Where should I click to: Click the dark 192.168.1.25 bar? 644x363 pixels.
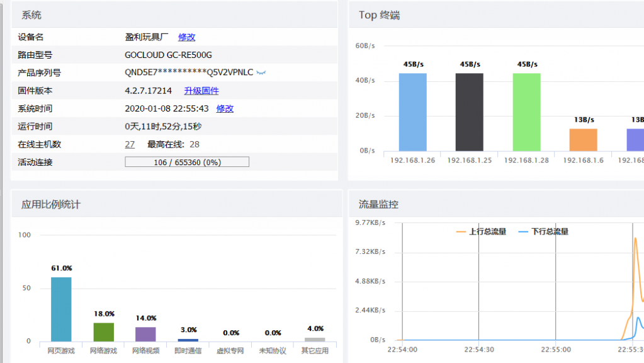pyautogui.click(x=470, y=112)
